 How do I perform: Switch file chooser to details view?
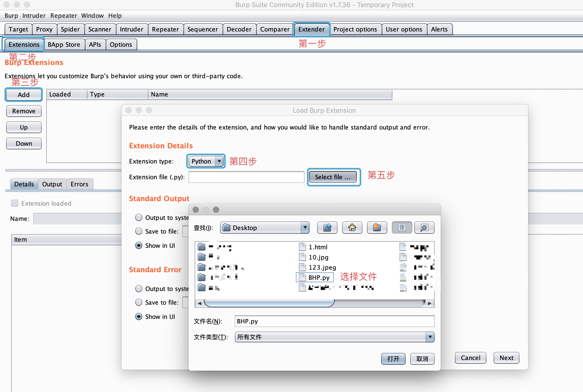(424, 227)
